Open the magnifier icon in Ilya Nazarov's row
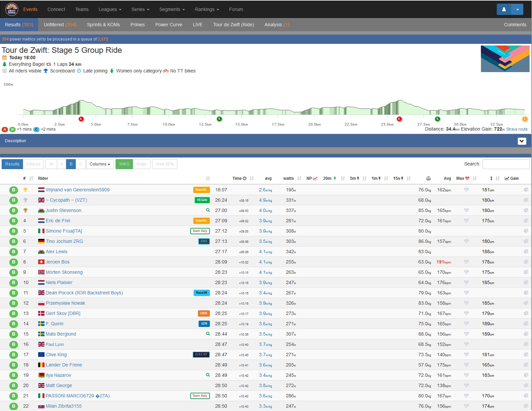 (208, 375)
